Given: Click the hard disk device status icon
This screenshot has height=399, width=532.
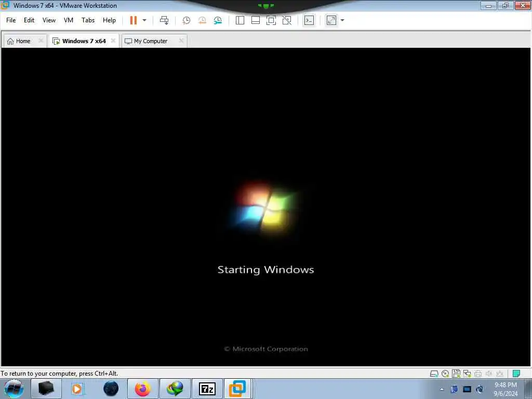Looking at the screenshot, I should tap(434, 374).
